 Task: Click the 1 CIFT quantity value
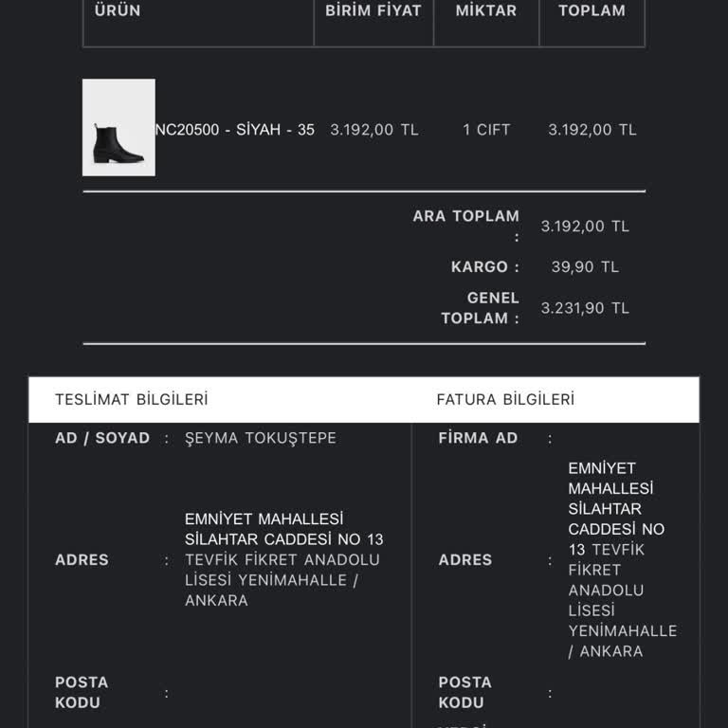click(486, 130)
